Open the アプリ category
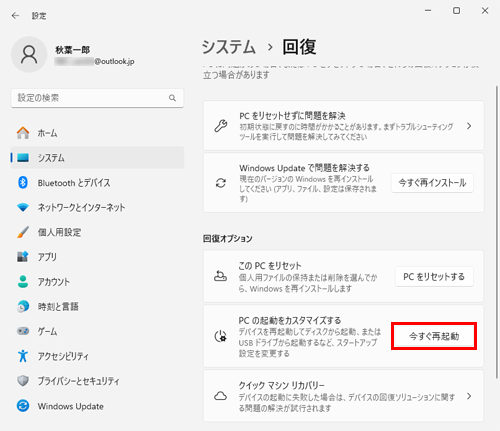This screenshot has width=500, height=431. (97, 257)
